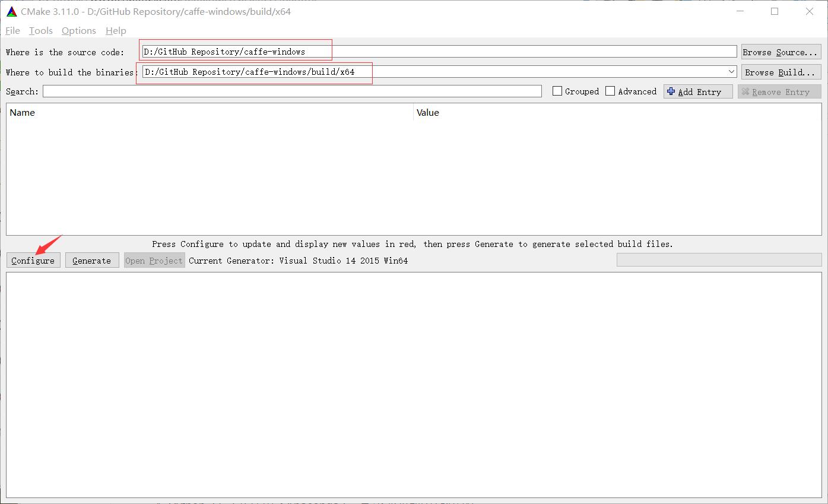The width and height of the screenshot is (828, 504).
Task: Open the File menu
Action: tap(12, 31)
